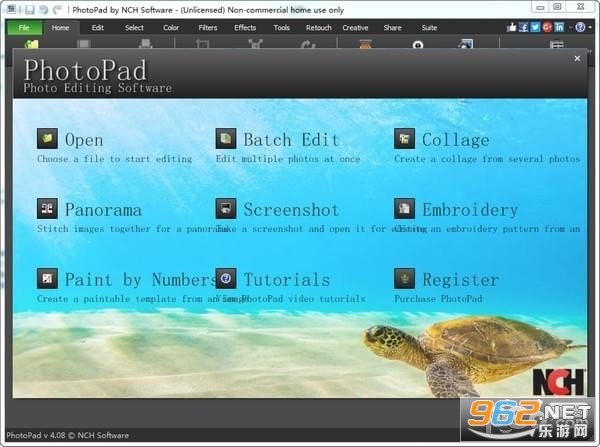Click 'Create a collage from several photos' text
Image resolution: width=600 pixels, height=447 pixels.
click(x=487, y=159)
